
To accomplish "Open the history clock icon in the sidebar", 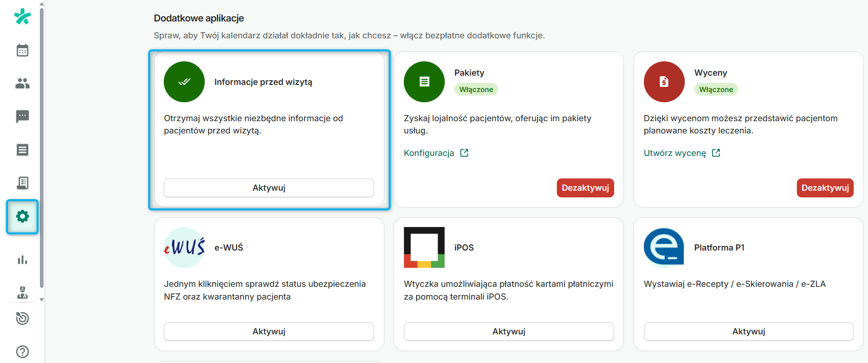I will [23, 319].
